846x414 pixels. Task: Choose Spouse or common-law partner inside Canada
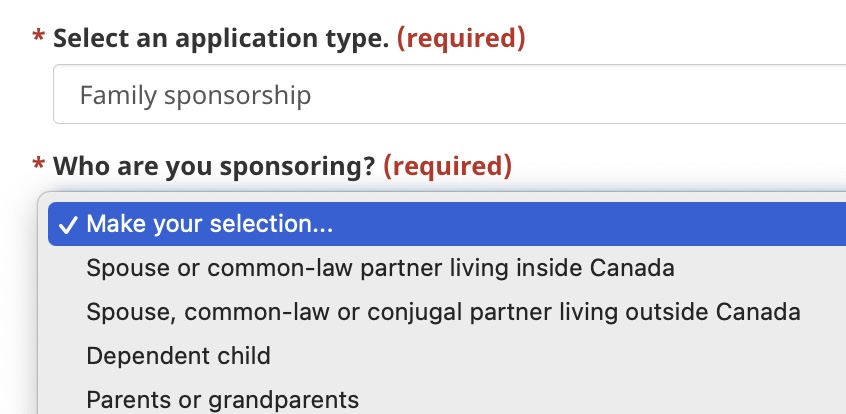(x=380, y=268)
